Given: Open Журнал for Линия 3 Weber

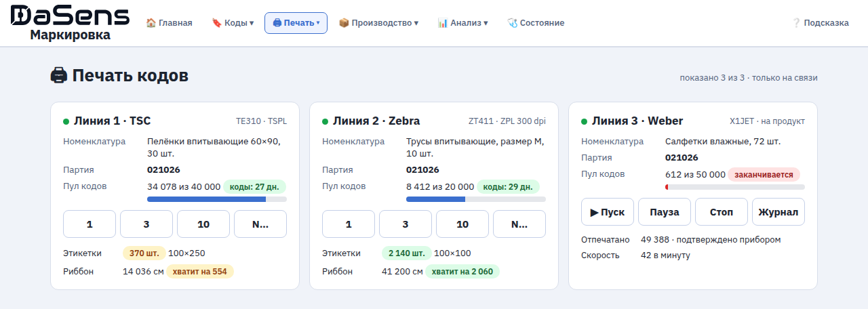Looking at the screenshot, I should pyautogui.click(x=778, y=212).
